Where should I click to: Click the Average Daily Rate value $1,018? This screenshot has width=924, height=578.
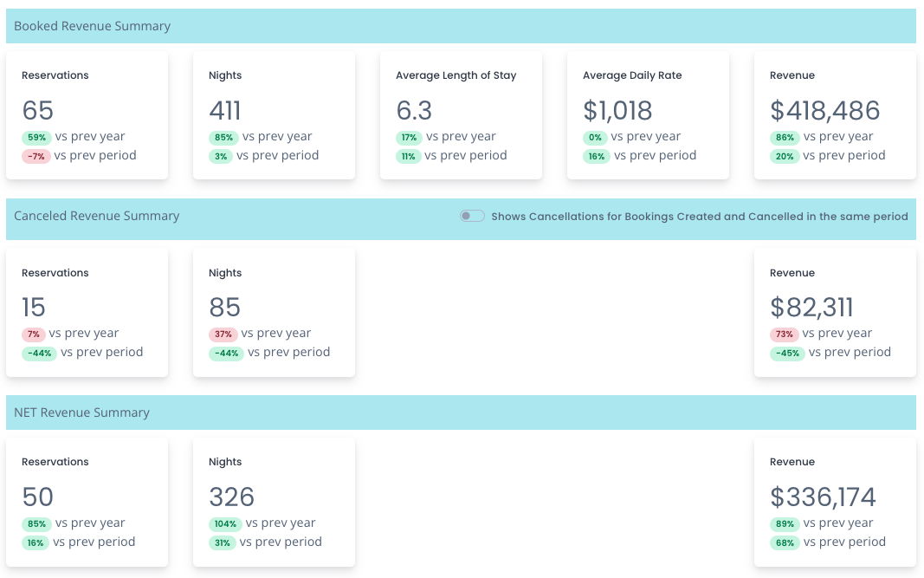point(617,111)
